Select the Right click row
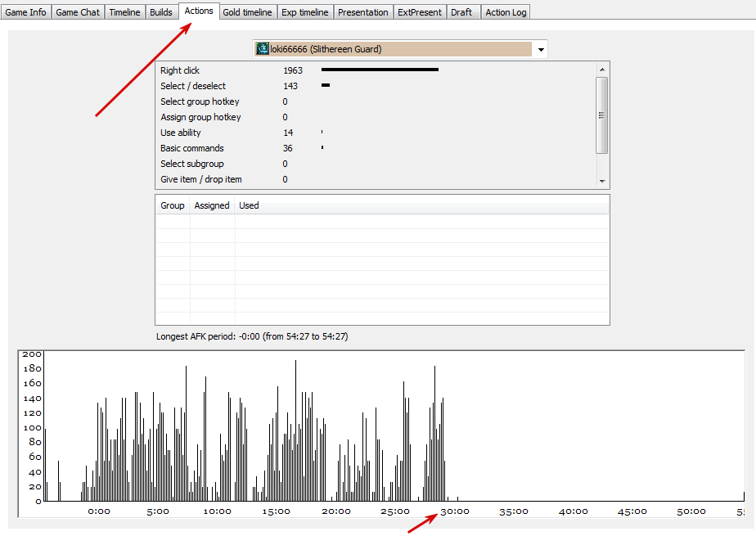The width and height of the screenshot is (756, 536). (x=375, y=70)
